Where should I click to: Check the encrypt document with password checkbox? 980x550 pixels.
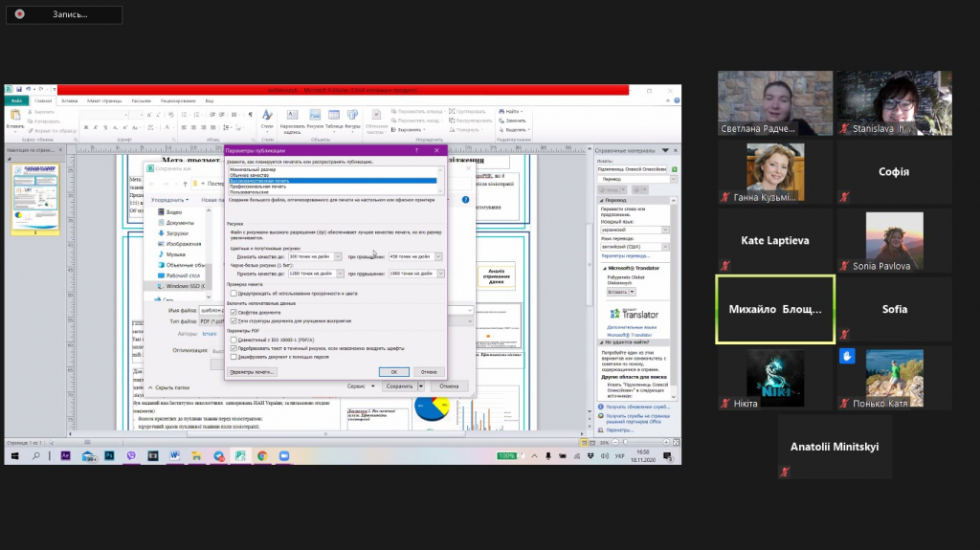tap(234, 357)
